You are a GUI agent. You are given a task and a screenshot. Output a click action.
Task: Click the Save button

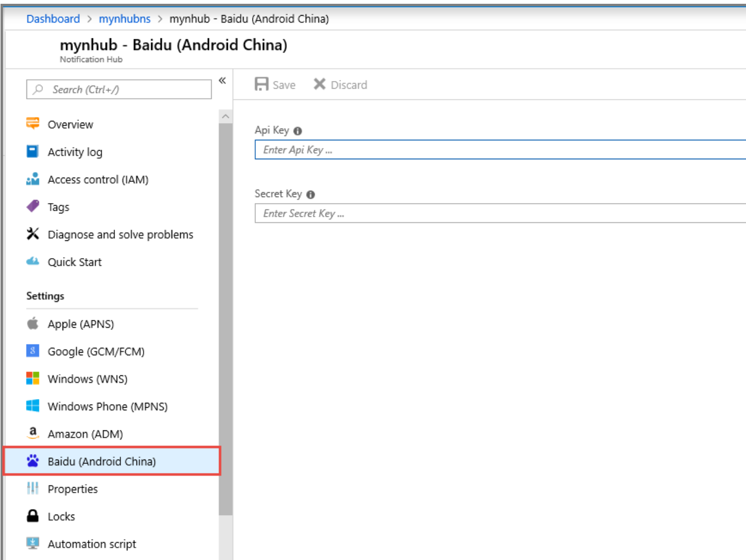click(275, 85)
